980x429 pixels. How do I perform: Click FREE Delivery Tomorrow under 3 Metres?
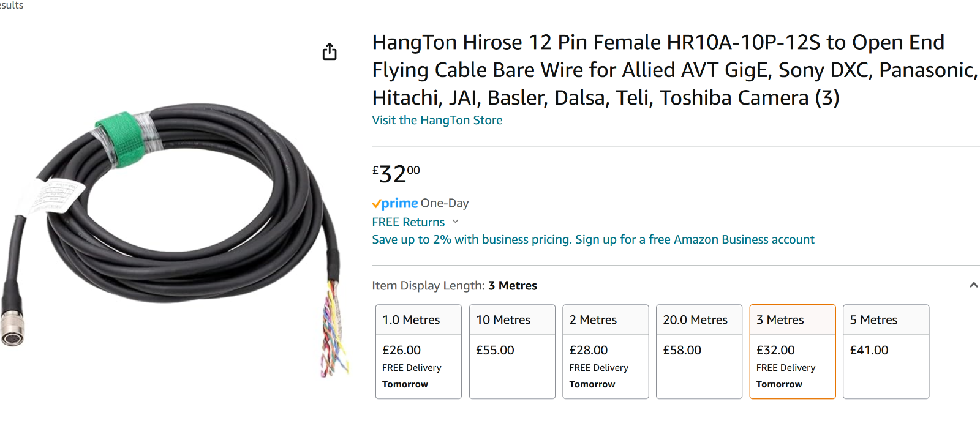tap(786, 375)
